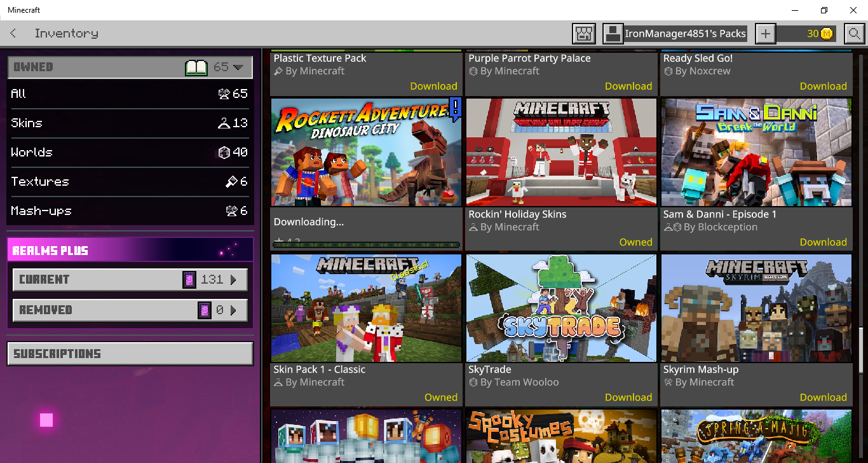Open the Marketplace storefront icon
The image size is (868, 463).
click(583, 34)
